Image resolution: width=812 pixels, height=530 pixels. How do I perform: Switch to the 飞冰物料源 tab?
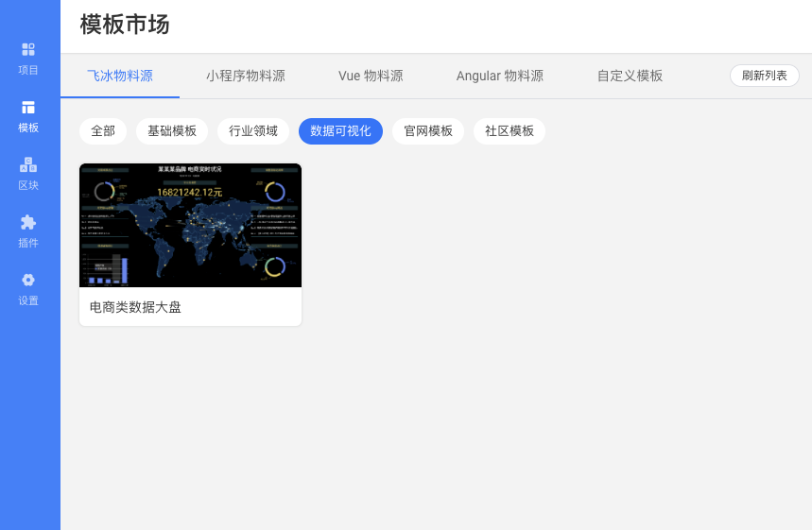[120, 77]
